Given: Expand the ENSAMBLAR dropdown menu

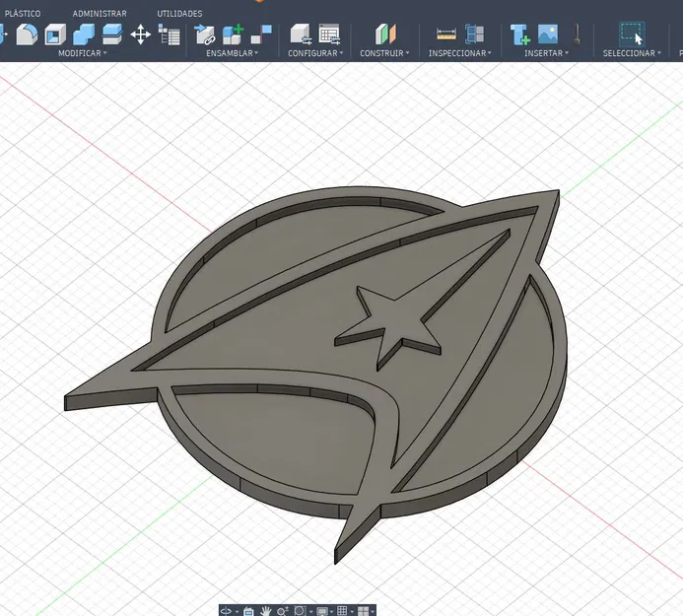Looking at the screenshot, I should pyautogui.click(x=233, y=53).
